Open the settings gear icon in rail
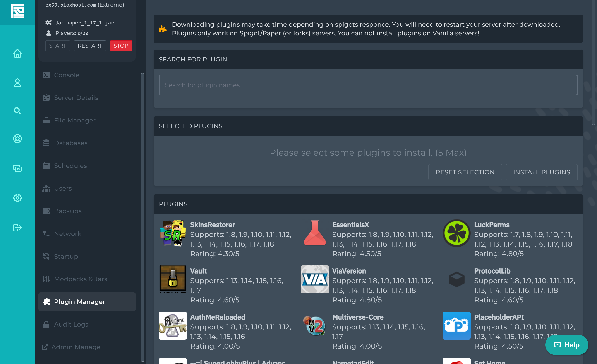The height and width of the screenshot is (364, 597). (17, 198)
